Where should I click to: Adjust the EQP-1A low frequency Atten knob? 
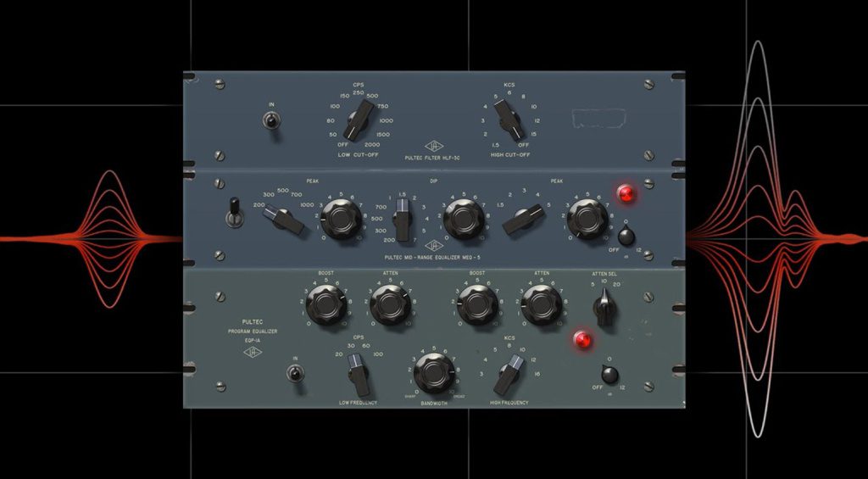[390, 304]
